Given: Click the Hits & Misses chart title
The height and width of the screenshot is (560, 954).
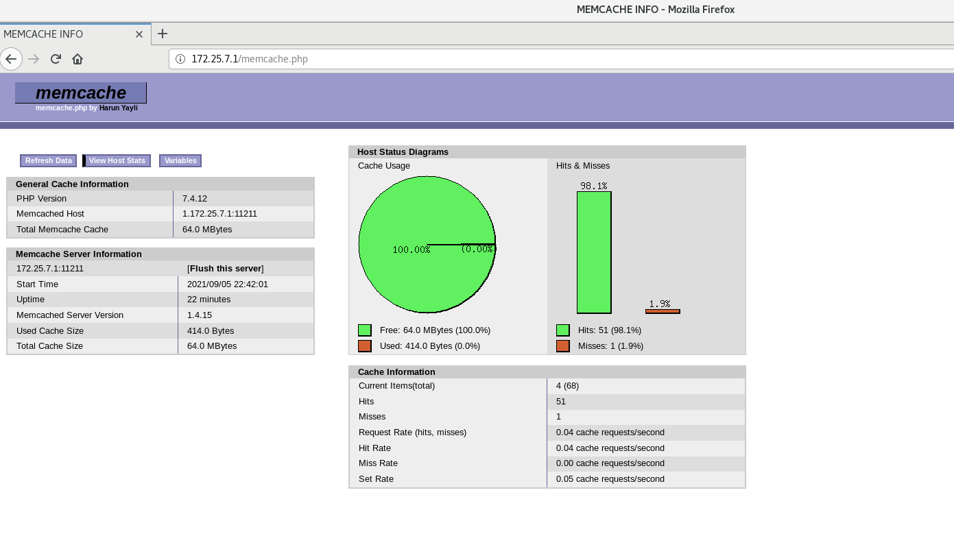Looking at the screenshot, I should tap(583, 166).
